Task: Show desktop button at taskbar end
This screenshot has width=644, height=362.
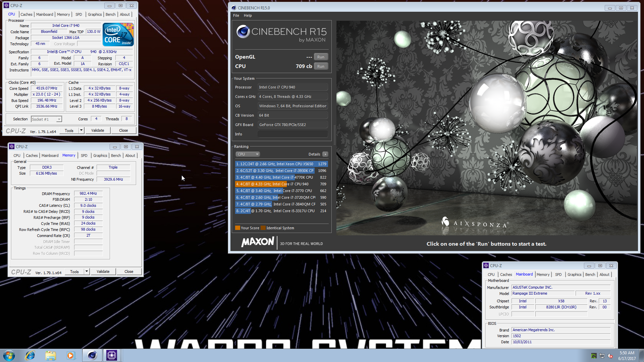Action: click(641, 356)
